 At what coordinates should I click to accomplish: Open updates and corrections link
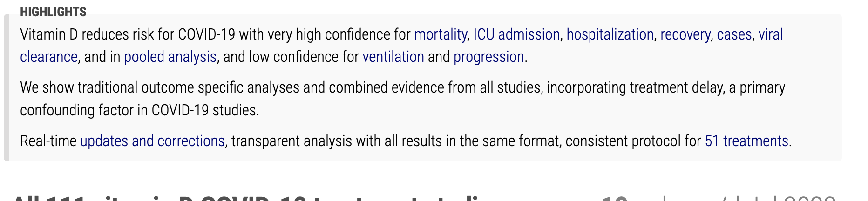point(152,141)
